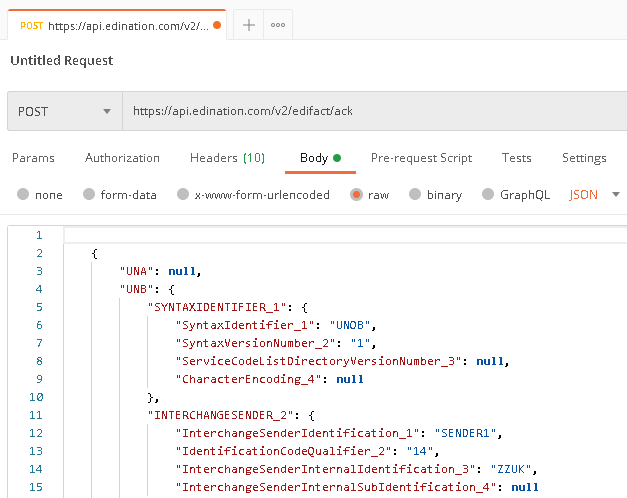The width and height of the screenshot is (627, 498).
Task: Open the Tests tab
Action: [517, 158]
